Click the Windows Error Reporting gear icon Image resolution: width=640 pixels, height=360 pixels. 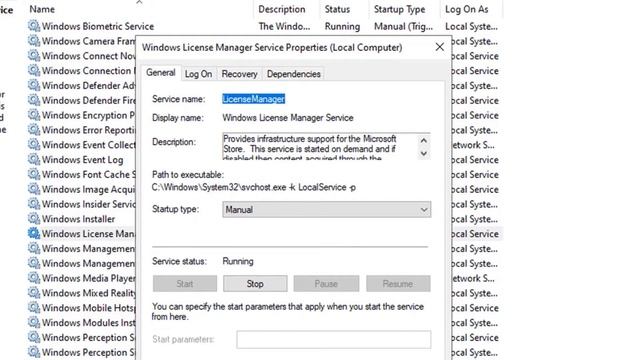click(x=34, y=130)
